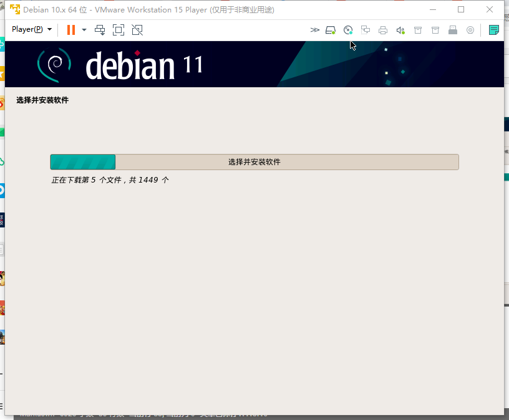509x420 pixels.
Task: Expand the power options dropdown arrow
Action: pos(84,30)
